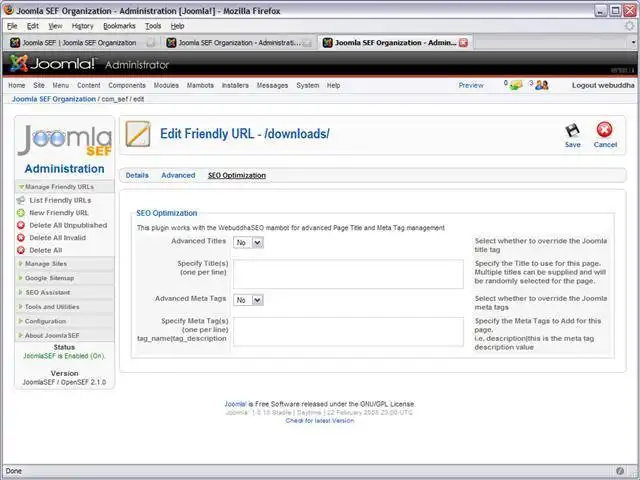Switch to the Details tab
This screenshot has height=480, width=640.
pyautogui.click(x=137, y=175)
